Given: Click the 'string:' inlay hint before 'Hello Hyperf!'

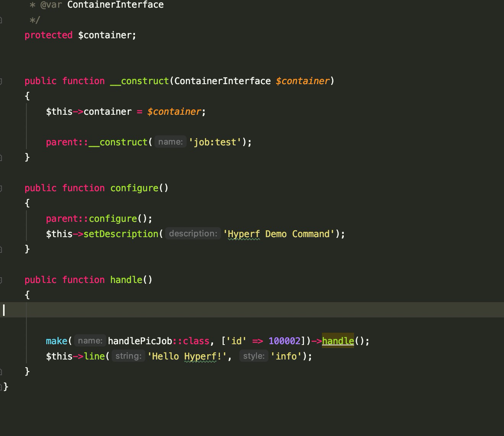Looking at the screenshot, I should (x=128, y=356).
